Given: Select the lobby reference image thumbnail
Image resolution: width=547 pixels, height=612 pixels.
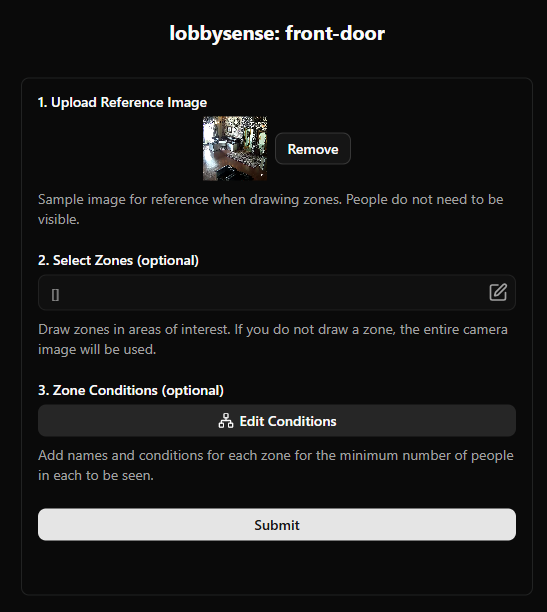Looking at the screenshot, I should click(235, 148).
